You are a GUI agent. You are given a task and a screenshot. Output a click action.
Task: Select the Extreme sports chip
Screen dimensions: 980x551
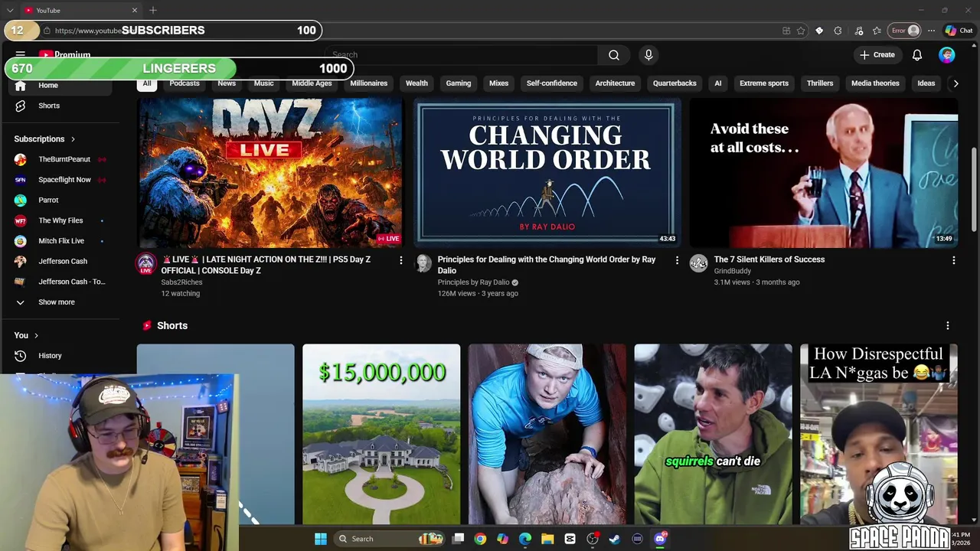click(x=764, y=83)
